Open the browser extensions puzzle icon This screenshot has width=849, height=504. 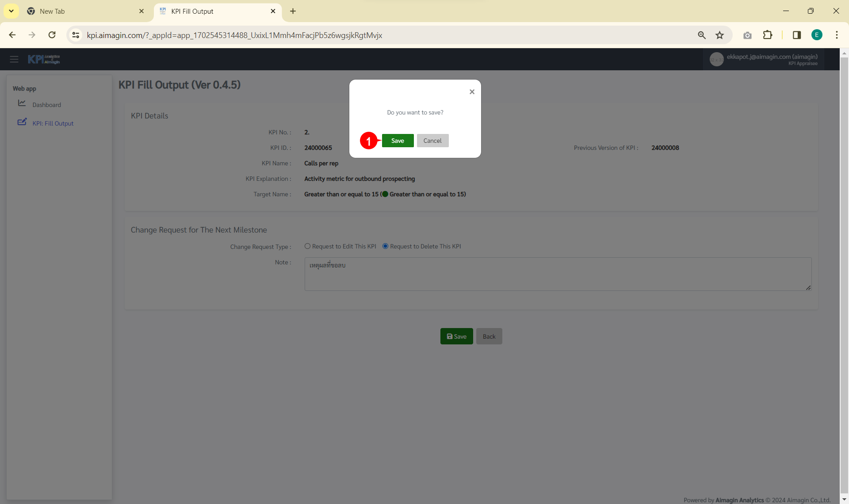768,35
